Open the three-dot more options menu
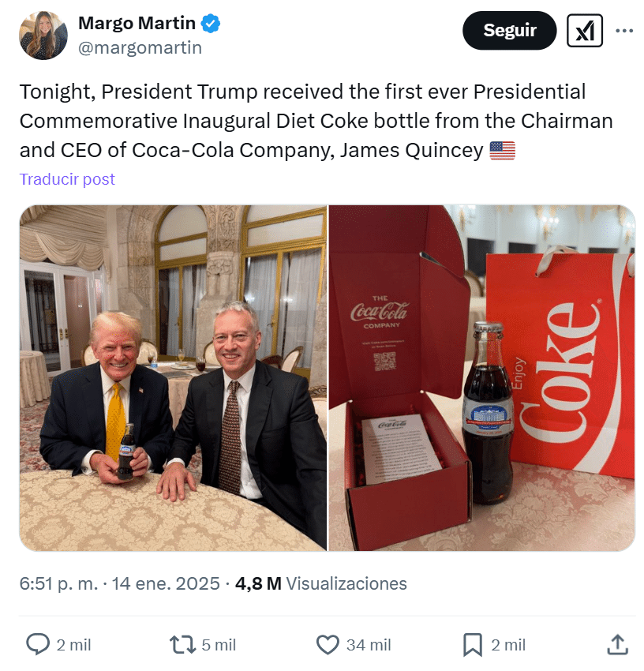Image resolution: width=644 pixels, height=671 pixels. click(624, 31)
